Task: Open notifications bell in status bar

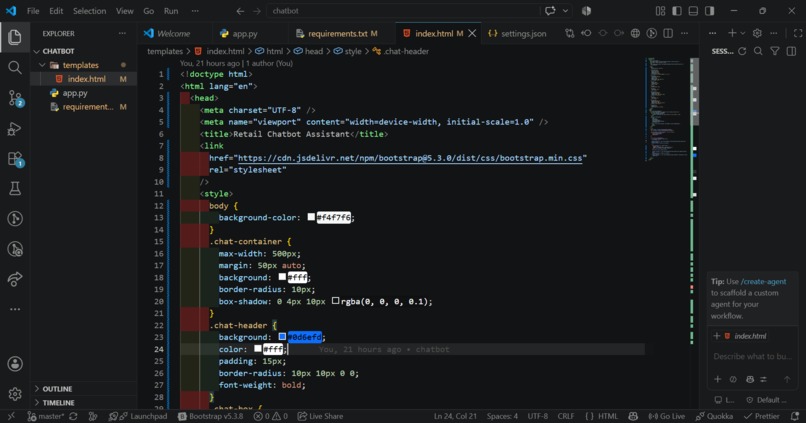Action: click(795, 416)
